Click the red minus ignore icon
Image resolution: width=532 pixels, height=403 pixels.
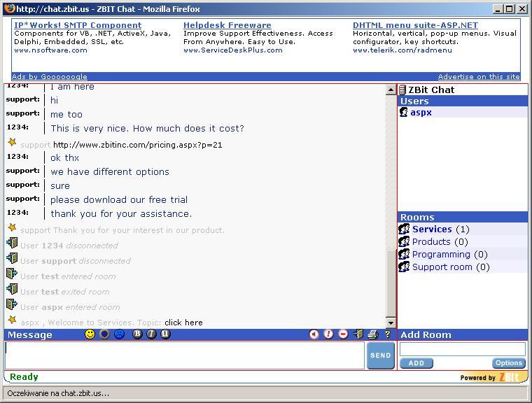343,334
